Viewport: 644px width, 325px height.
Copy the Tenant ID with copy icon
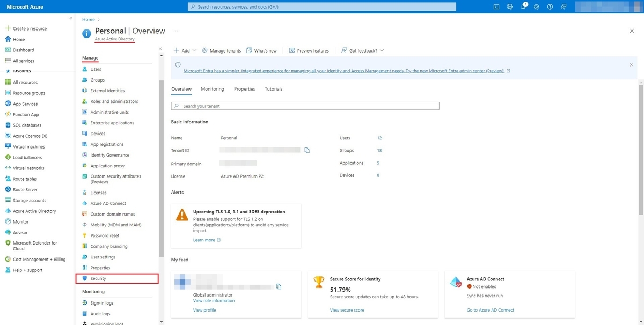(x=307, y=150)
